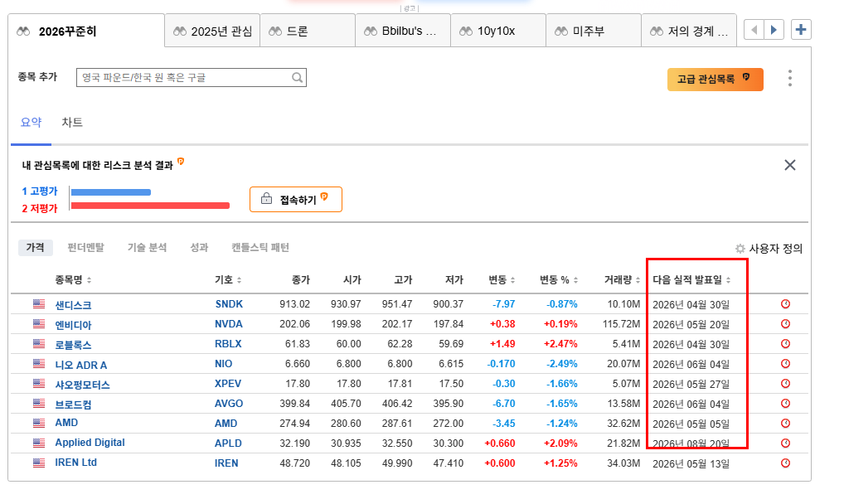
Task: Click the alert clock icon for NIO row
Action: coord(785,364)
